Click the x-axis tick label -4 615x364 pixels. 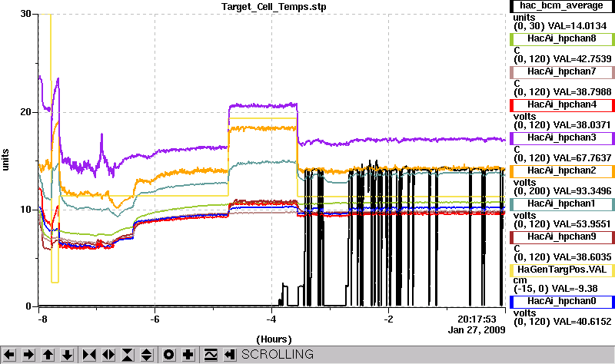[271, 319]
